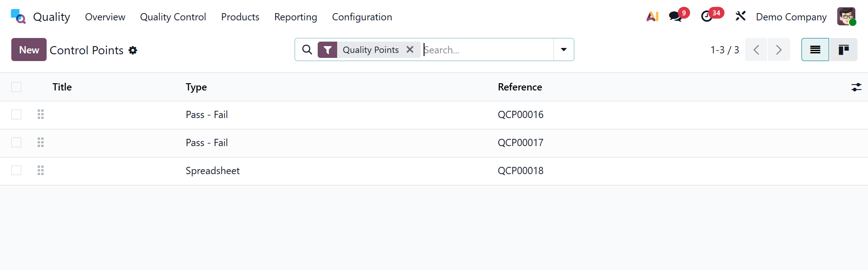Switch to List view

tap(815, 50)
